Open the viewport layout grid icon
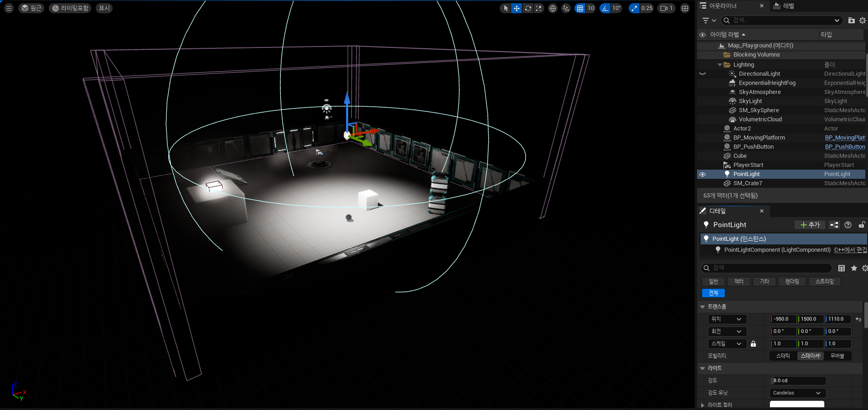The image size is (868, 410). [x=685, y=8]
